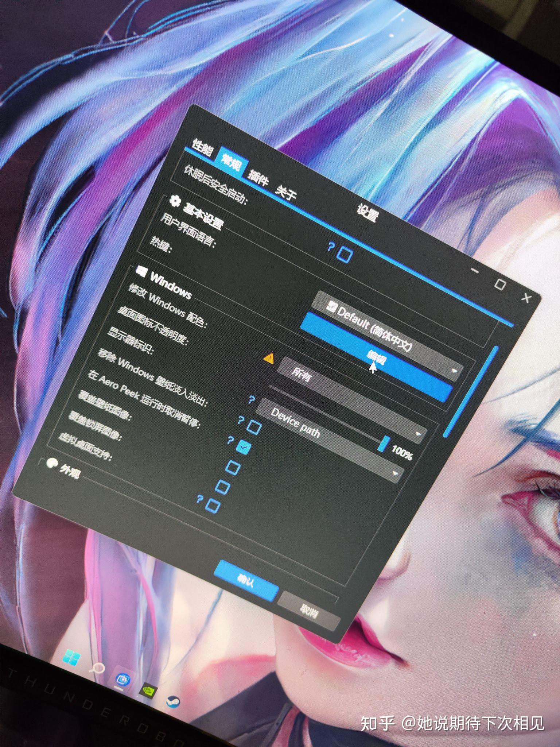
Task: Click help icon for 移除 Windows 壁纸淡入淡出
Action: [241, 420]
